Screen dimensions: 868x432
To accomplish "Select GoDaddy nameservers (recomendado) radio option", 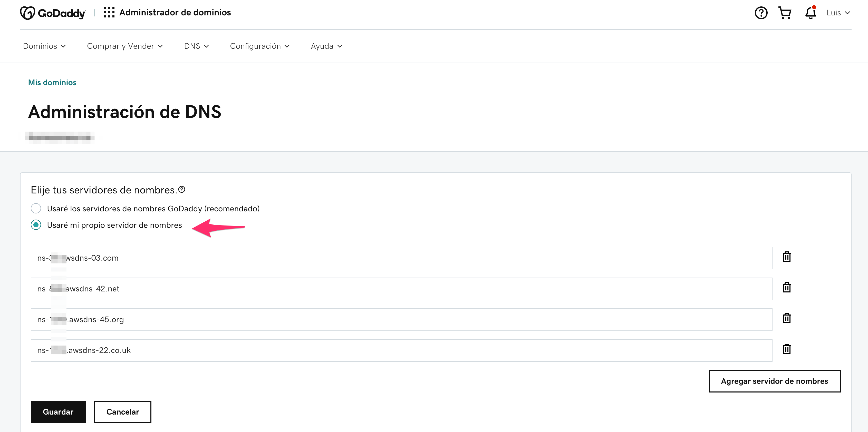I will (x=36, y=208).
